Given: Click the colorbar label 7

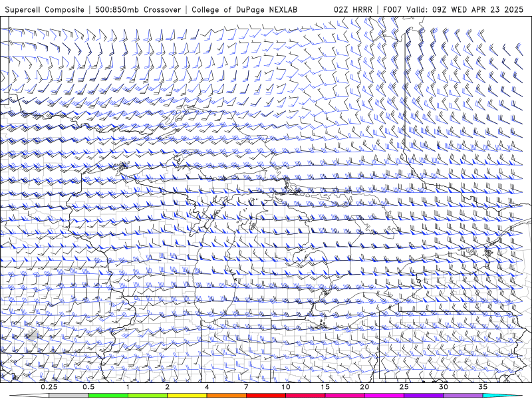Looking at the screenshot, I should click(x=246, y=387).
